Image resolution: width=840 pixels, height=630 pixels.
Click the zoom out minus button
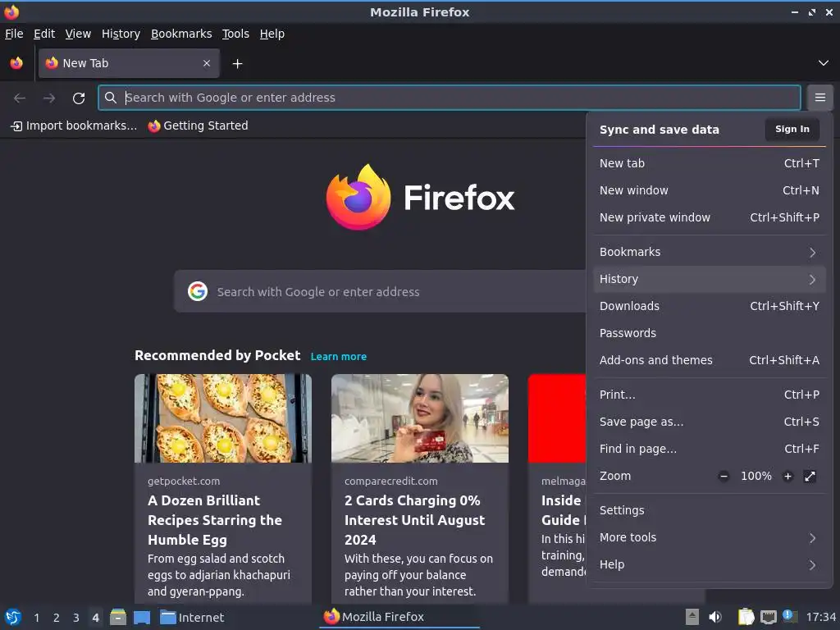724,477
